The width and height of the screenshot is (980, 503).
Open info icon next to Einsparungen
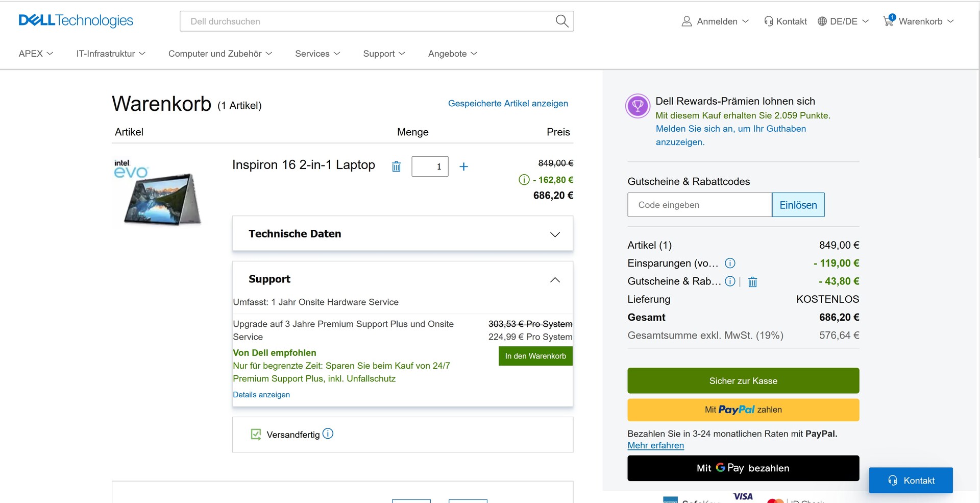730,263
